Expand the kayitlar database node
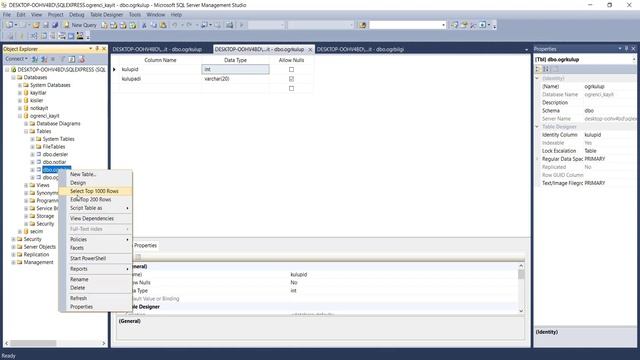The image size is (640, 360). [x=20, y=93]
